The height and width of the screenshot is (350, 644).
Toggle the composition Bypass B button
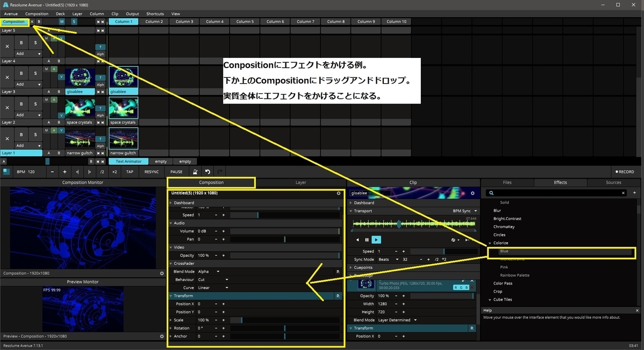39,21
